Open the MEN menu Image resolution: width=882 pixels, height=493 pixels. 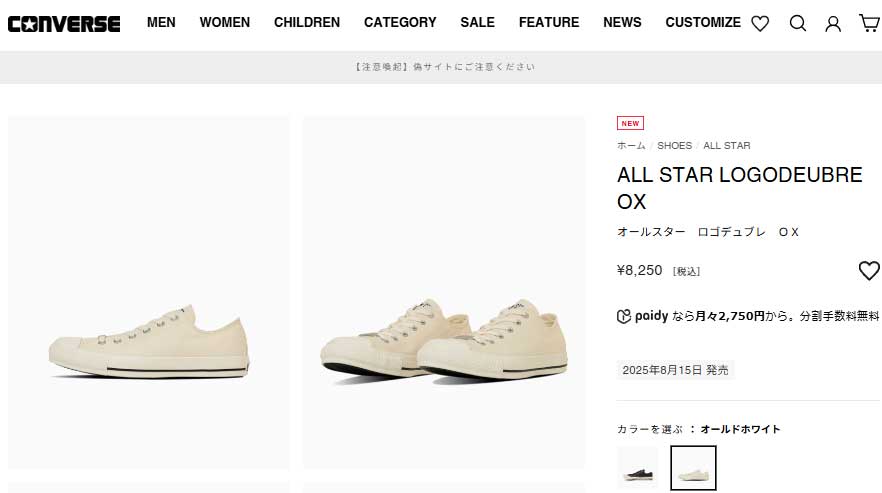(161, 22)
